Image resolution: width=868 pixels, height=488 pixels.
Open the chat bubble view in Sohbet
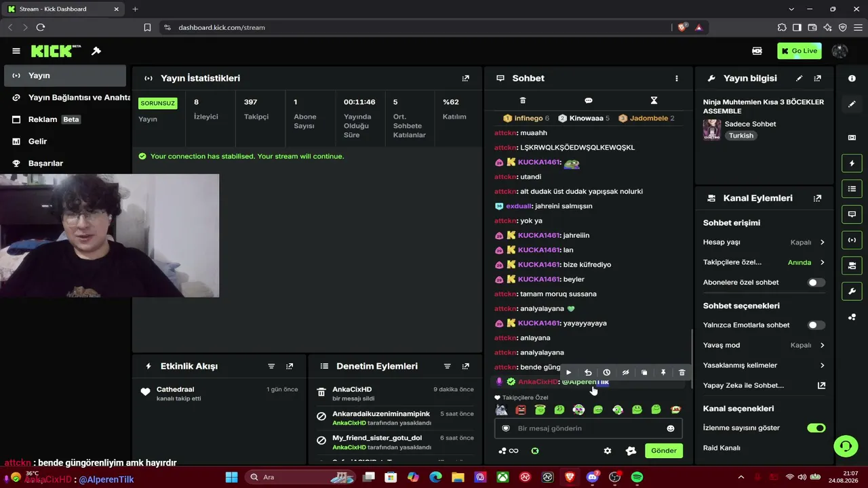[x=589, y=100]
